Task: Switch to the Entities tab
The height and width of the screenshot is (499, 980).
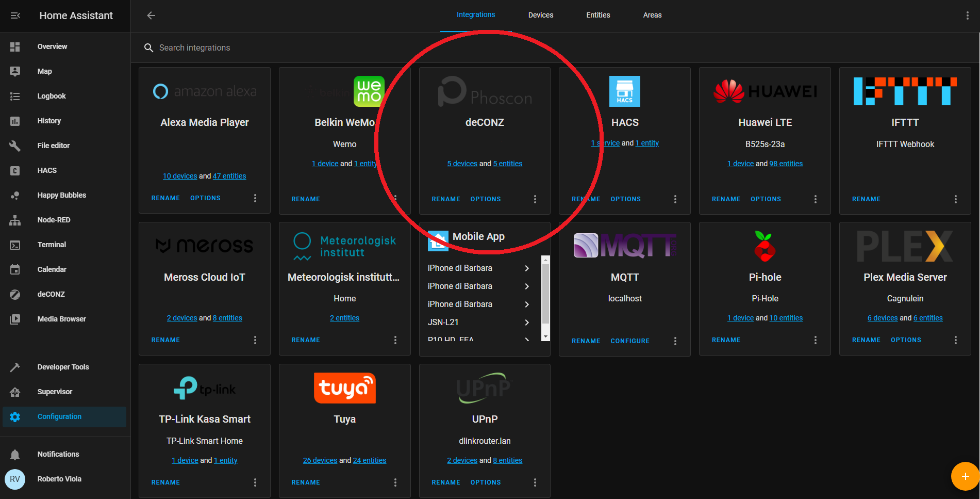Action: click(x=598, y=15)
